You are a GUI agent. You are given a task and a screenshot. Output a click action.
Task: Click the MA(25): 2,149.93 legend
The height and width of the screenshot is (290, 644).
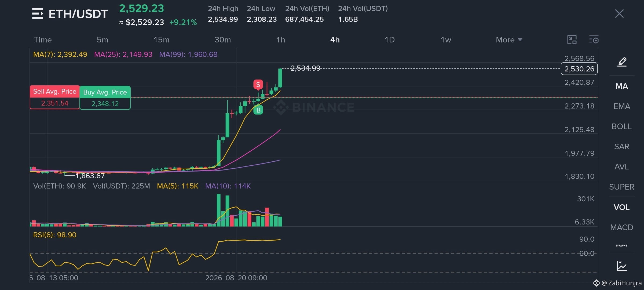(x=123, y=55)
